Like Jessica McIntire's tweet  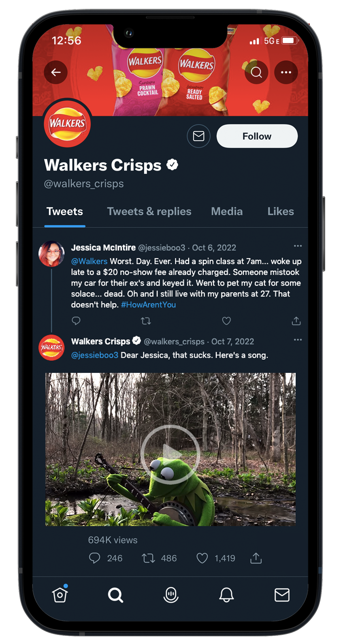226,321
